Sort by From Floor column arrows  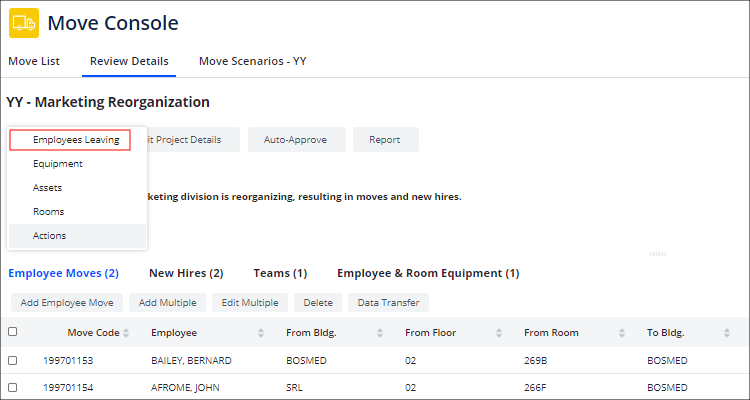click(x=500, y=333)
